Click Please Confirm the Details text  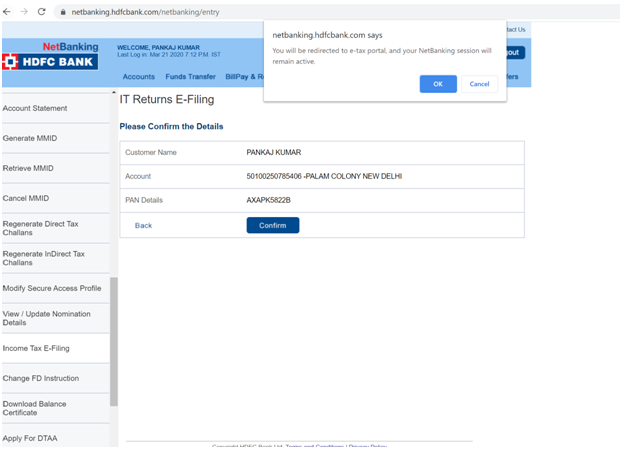(x=171, y=126)
